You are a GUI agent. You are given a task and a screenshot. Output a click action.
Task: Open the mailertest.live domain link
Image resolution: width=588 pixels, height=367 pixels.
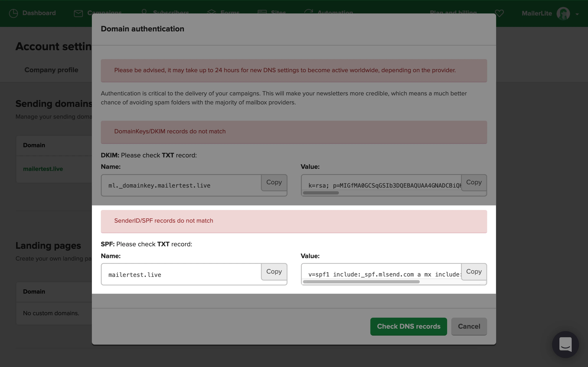coord(43,169)
